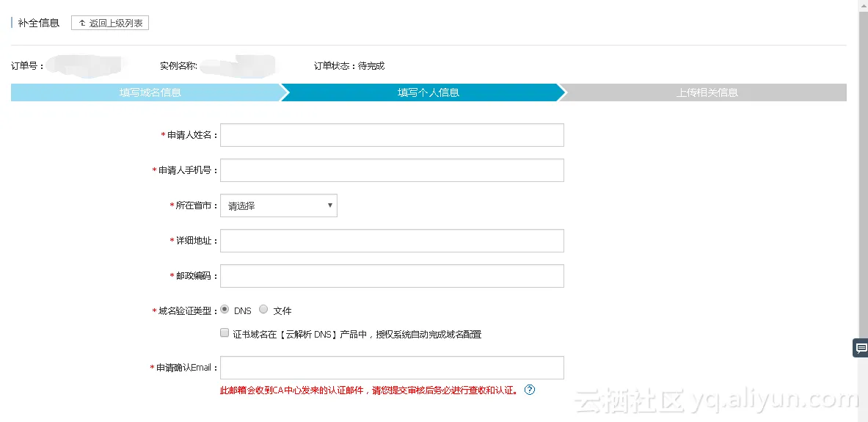
Task: Click the 订单状态：待完成 text
Action: pos(349,66)
